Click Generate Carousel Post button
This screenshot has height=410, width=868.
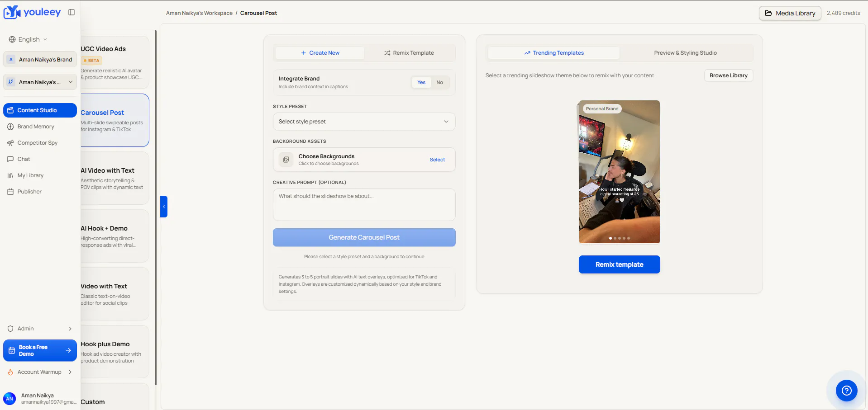[x=364, y=237]
